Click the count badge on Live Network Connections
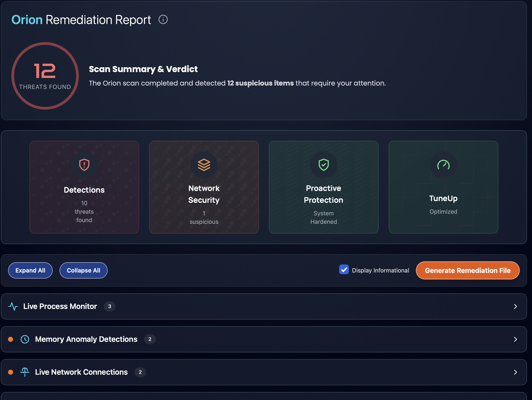Image resolution: width=532 pixels, height=400 pixels. 140,372
